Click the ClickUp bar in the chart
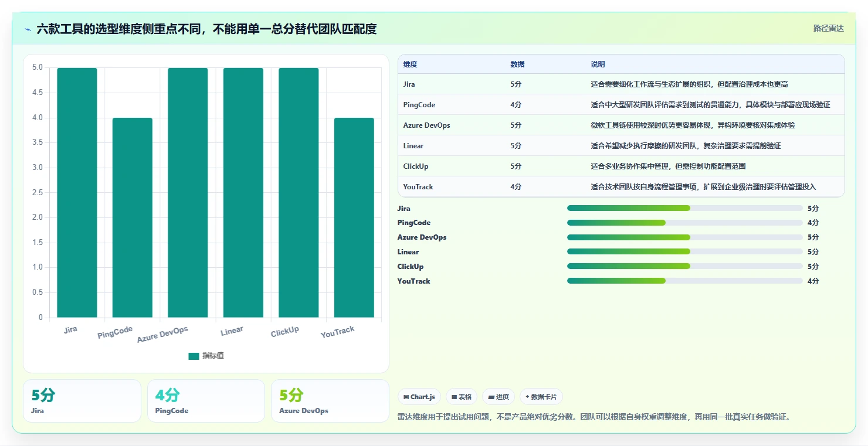This screenshot has width=868, height=446. (299, 192)
